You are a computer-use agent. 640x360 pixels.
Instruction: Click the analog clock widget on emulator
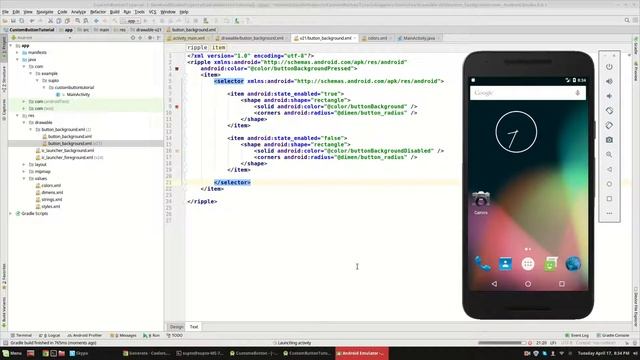tap(516, 132)
